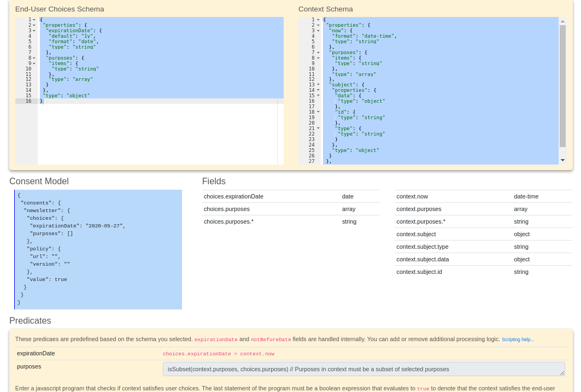581x392 pixels.
Task: Click the purposes predicate label
Action: (x=29, y=366)
